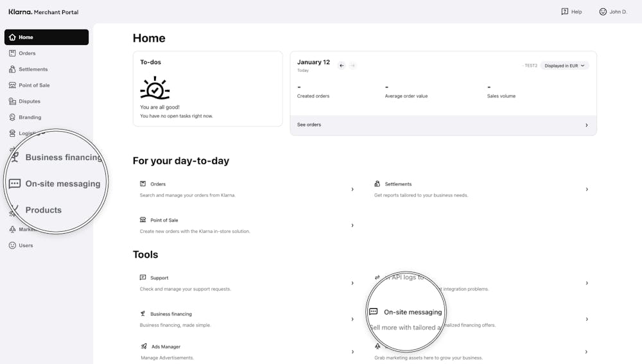The height and width of the screenshot is (364, 642).
Task: Click the Ads Manager card chevron
Action: coord(352,352)
